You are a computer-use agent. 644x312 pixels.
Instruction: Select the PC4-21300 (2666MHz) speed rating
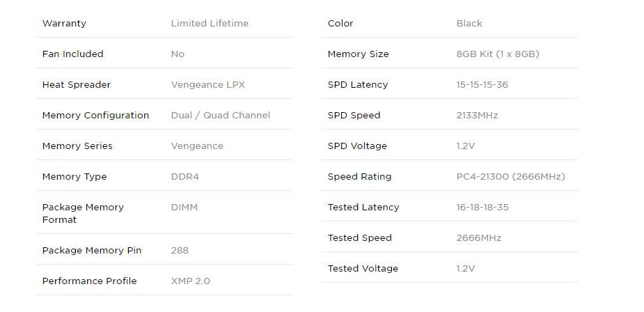(x=510, y=177)
